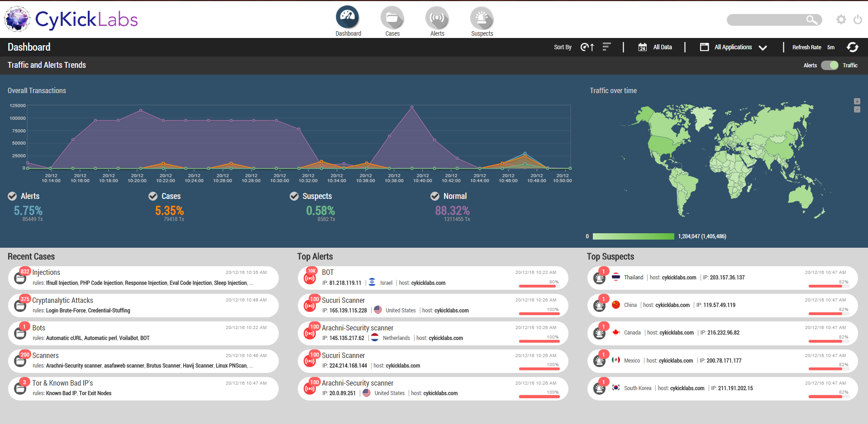Click the BOT alert 90% progress bar

tap(539, 286)
